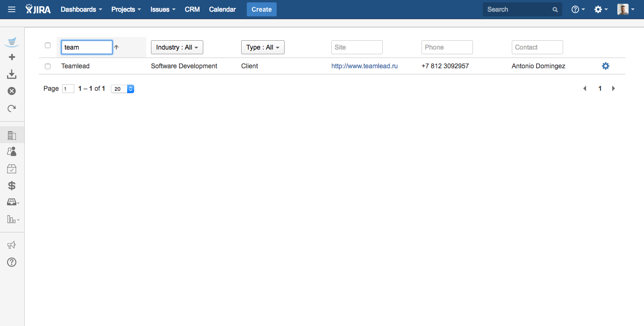Screen dimensions: 644x326
Task: Open the http://www.teamlead.ru link
Action: [x=365, y=66]
